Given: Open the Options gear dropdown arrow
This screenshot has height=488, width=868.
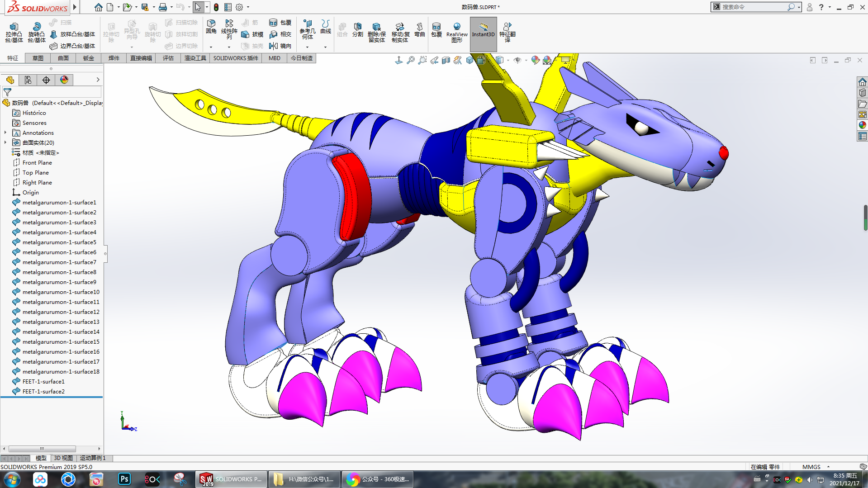Looking at the screenshot, I should click(248, 7).
